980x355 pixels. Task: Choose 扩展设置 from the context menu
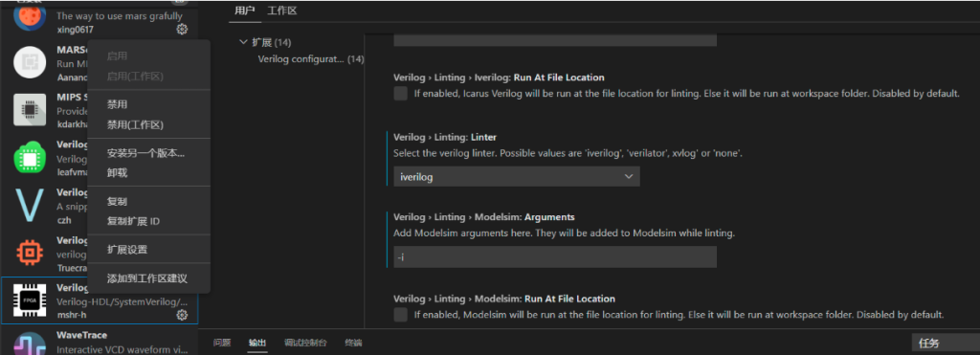(127, 250)
